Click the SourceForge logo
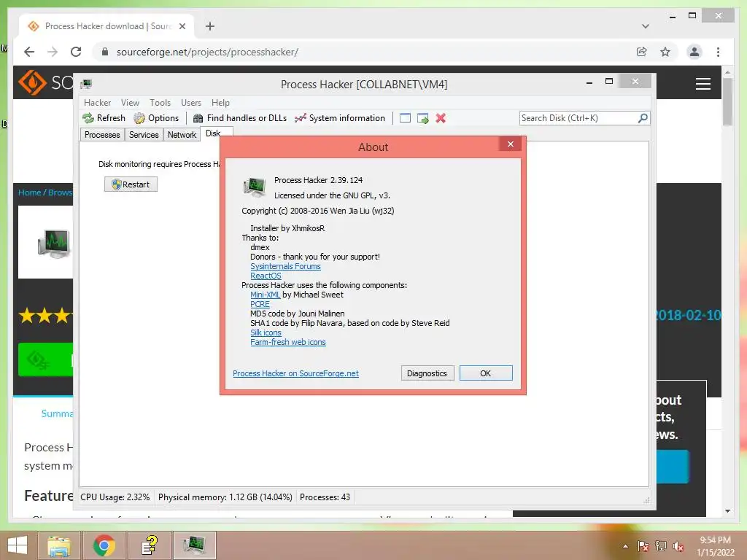Viewport: 747px width, 560px height. (45, 82)
